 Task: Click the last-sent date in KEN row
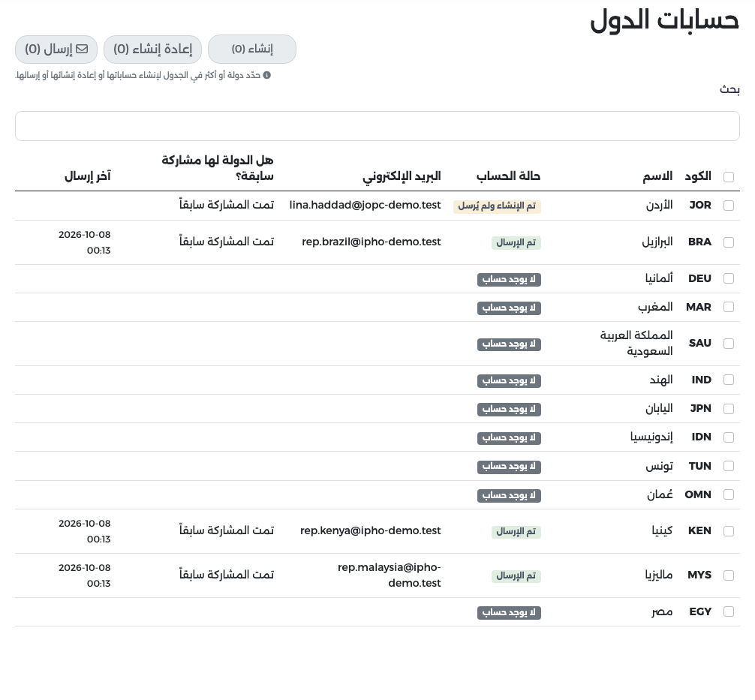point(85,531)
